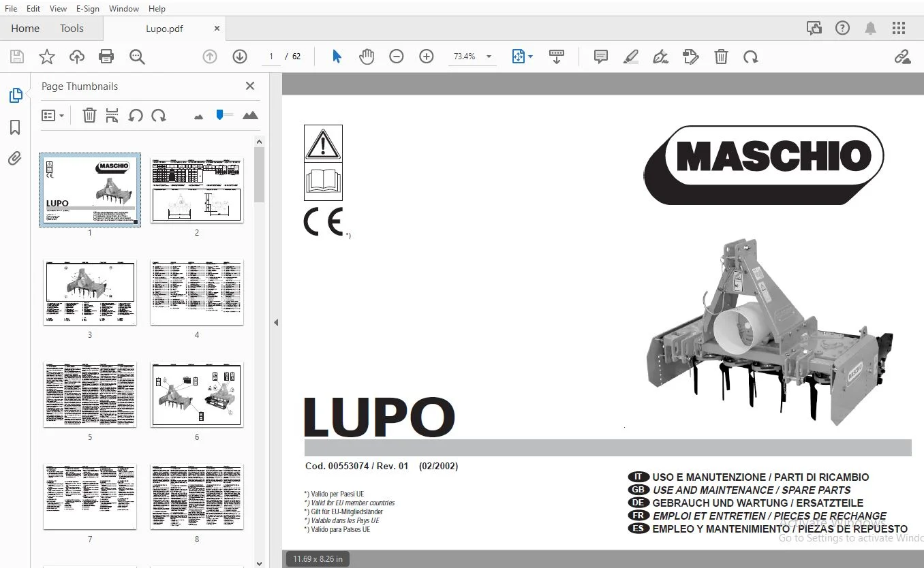
Task: Open the print pages icon in thumbnails panel
Action: pos(112,115)
